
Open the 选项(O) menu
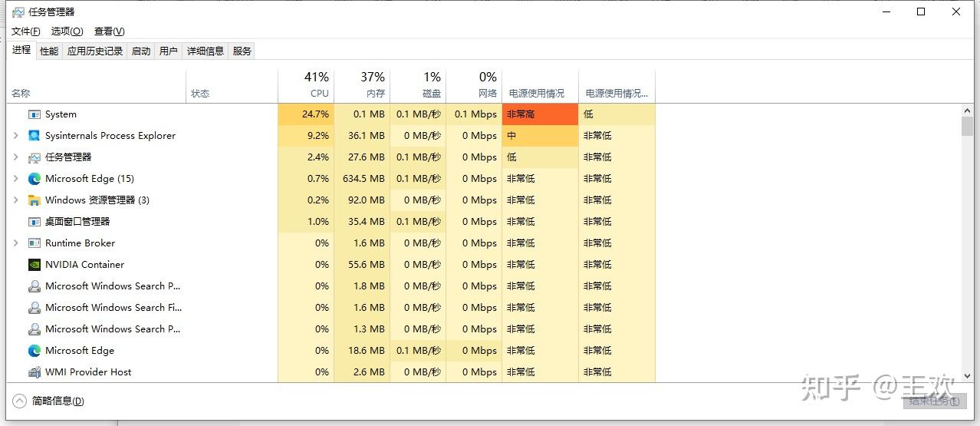[x=67, y=31]
